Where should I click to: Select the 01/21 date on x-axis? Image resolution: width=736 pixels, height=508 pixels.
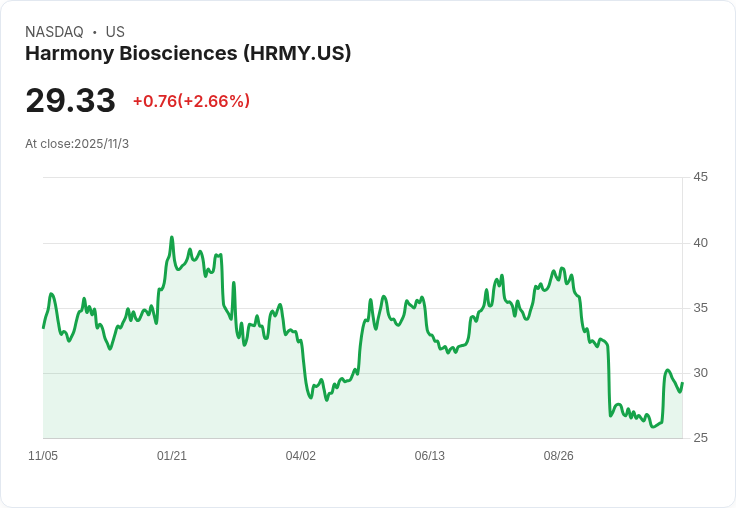(172, 456)
